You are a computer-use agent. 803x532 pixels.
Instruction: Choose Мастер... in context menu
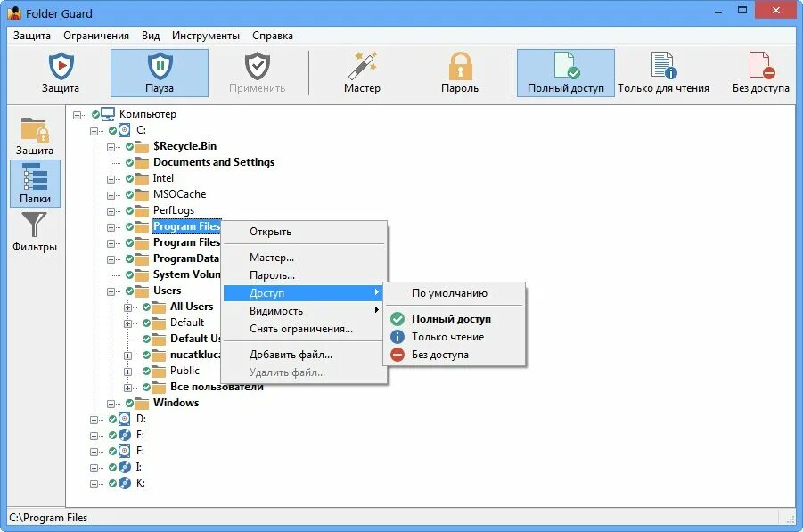(x=305, y=258)
